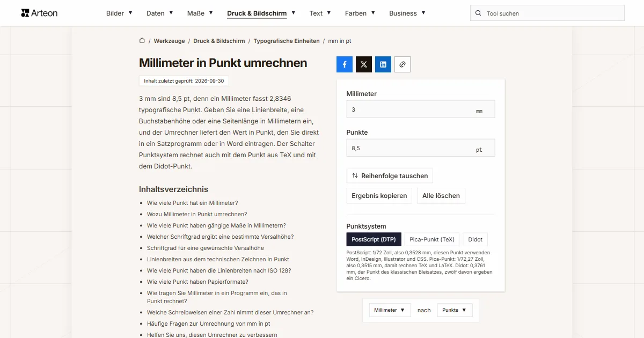Copy page link via chain icon
This screenshot has width=644, height=338.
point(402,64)
